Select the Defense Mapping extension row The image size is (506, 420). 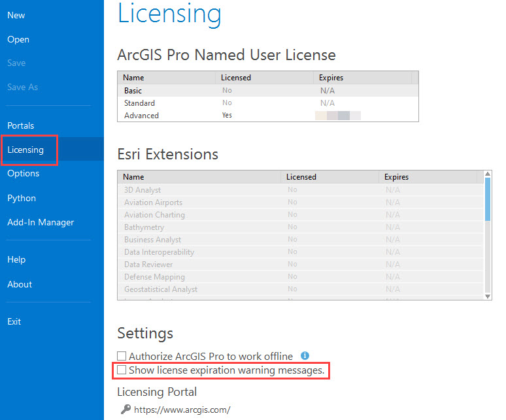[x=301, y=276]
